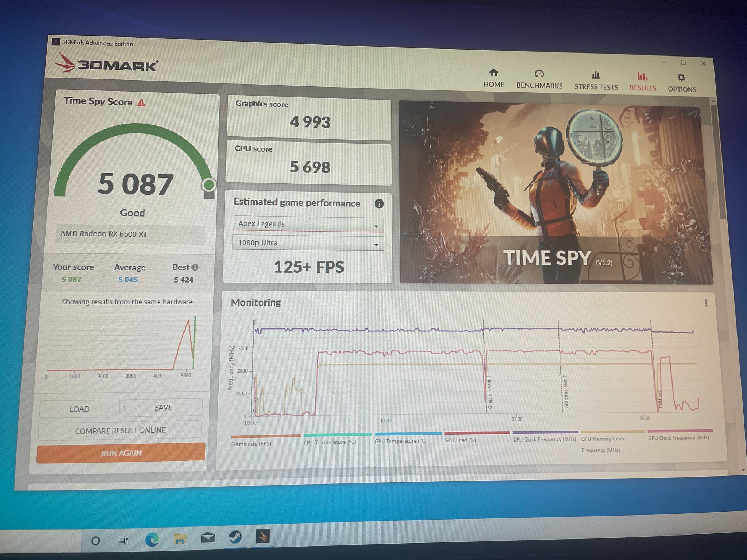
Task: Click the Graphics test 2 timeline marker
Action: [x=565, y=391]
